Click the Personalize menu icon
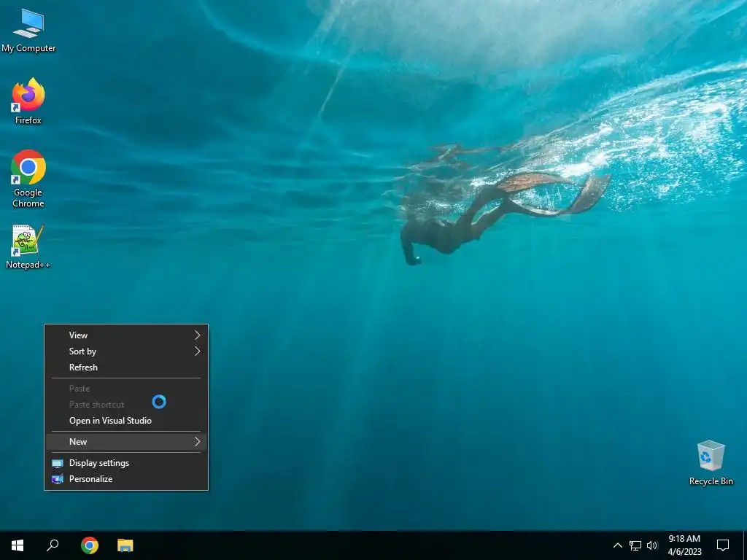 tap(58, 479)
